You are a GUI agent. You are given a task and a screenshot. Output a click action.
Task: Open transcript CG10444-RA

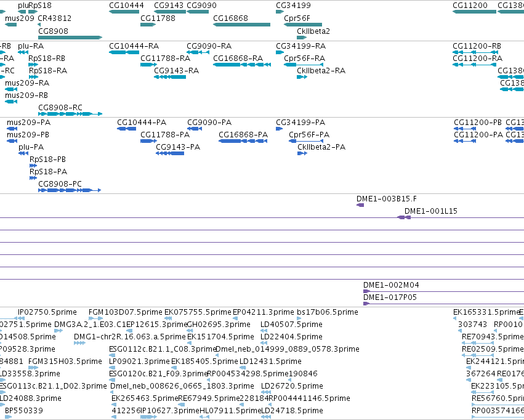click(134, 46)
